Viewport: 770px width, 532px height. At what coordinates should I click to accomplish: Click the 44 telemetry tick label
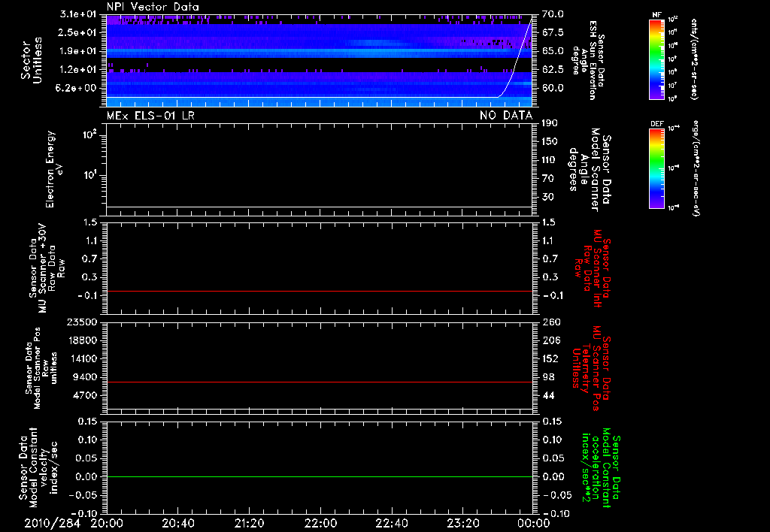(548, 395)
